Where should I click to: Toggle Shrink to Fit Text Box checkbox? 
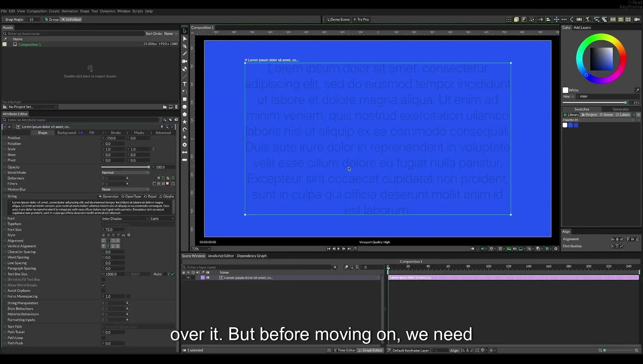click(103, 280)
